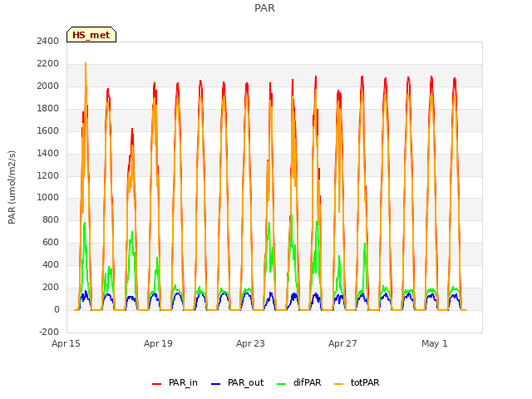The width and height of the screenshot is (532, 399).
Task: Click the PAR (umol/m2/s) axis label
Action: pos(12,187)
